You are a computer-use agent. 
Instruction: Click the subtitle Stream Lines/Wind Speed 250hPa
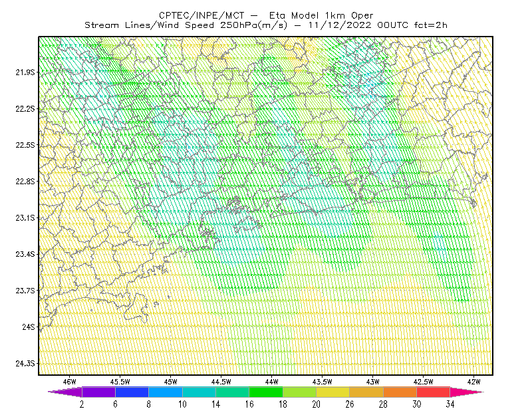(x=266, y=25)
